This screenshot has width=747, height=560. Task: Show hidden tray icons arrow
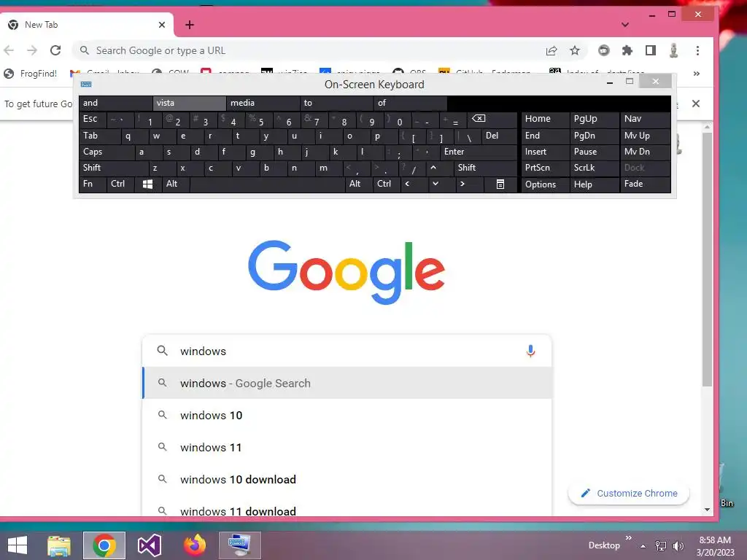[643, 546]
